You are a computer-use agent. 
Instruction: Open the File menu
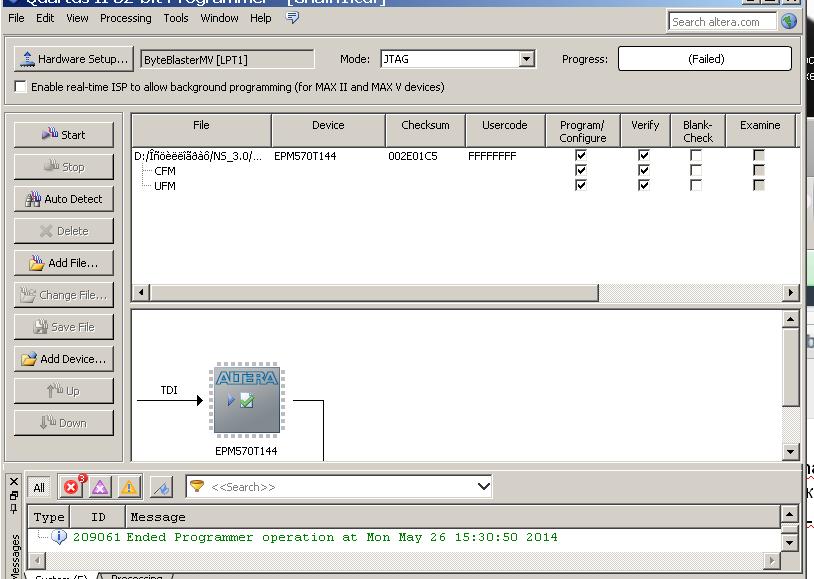pos(16,18)
